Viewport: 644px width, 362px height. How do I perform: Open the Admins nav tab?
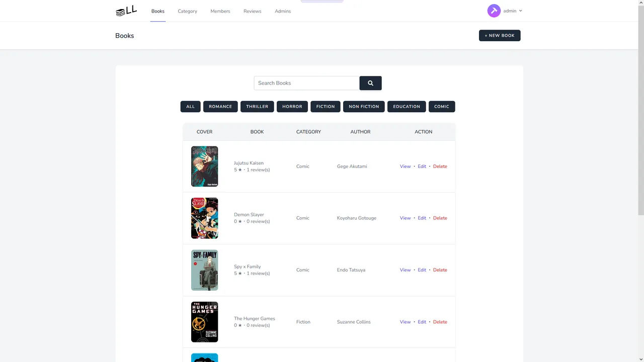pos(283,11)
